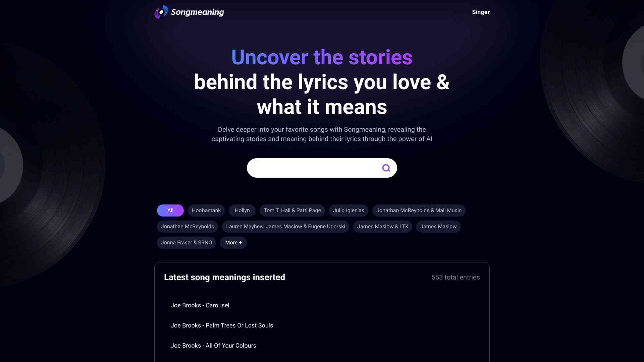Screen dimensions: 644x362
Task: Click Joe Brooks All Of Your Colours entry
Action: coord(214,345)
